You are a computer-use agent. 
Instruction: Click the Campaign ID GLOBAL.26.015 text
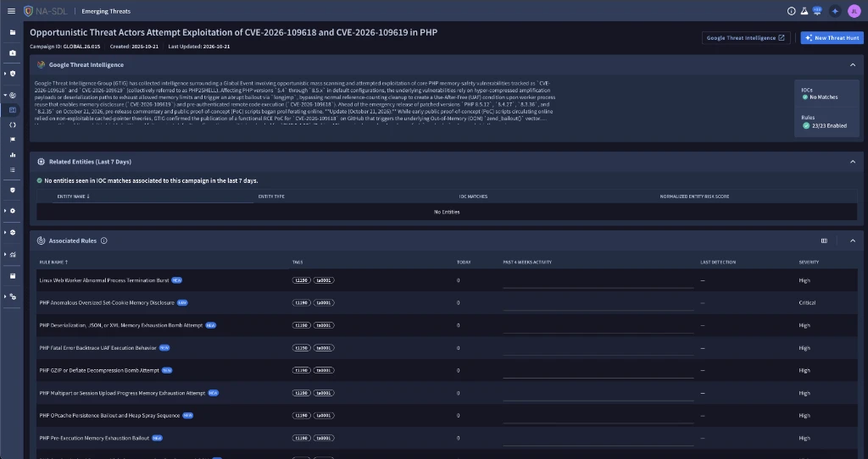pos(64,47)
